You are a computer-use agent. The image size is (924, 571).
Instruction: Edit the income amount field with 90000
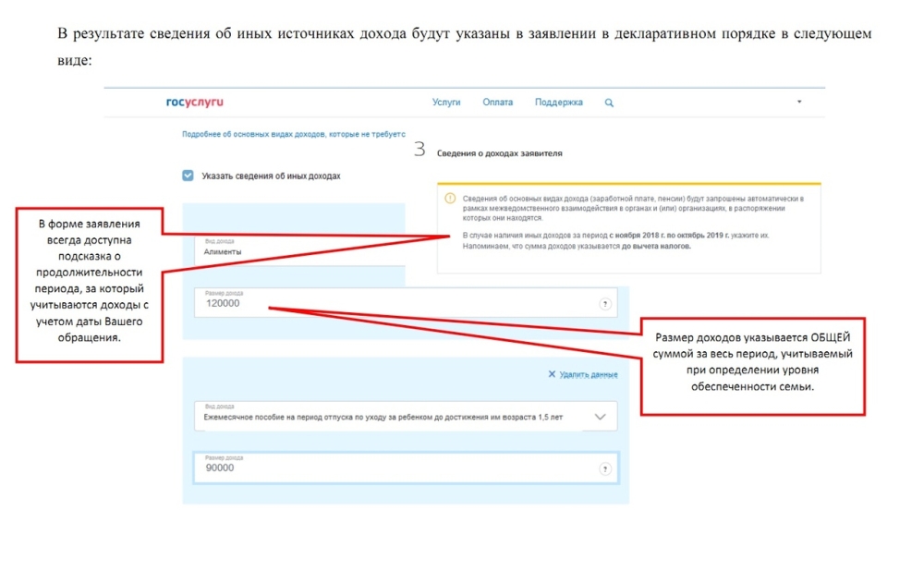point(406,468)
